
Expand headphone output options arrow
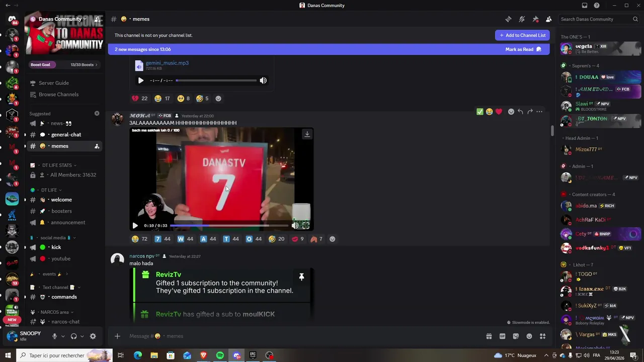[x=82, y=336]
